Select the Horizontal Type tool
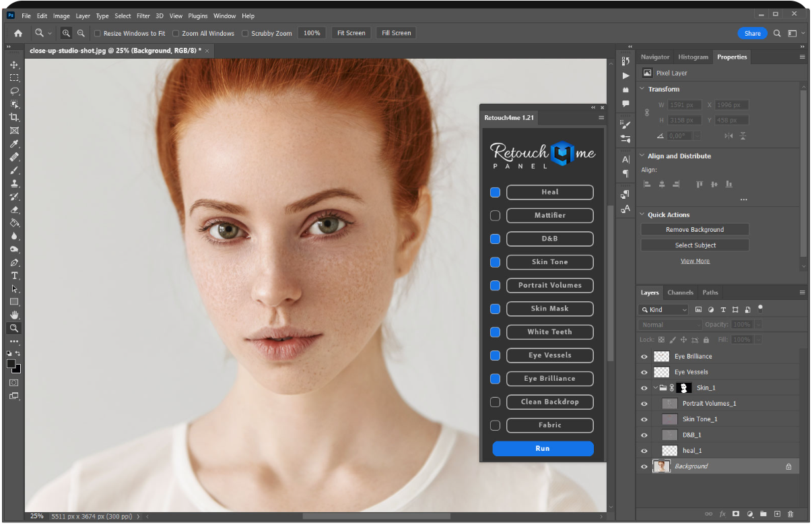 [x=14, y=276]
